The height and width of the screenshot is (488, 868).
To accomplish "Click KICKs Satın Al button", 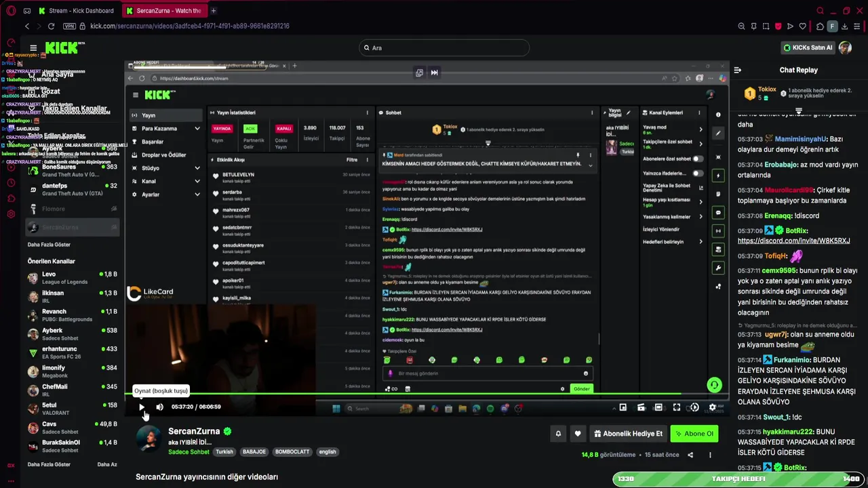I will click(808, 47).
